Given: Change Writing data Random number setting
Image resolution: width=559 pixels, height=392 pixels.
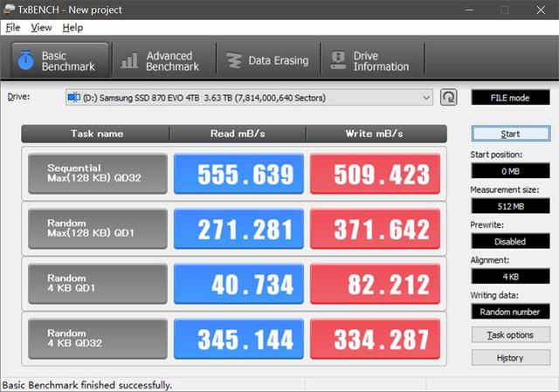Looking at the screenshot, I should tap(510, 312).
